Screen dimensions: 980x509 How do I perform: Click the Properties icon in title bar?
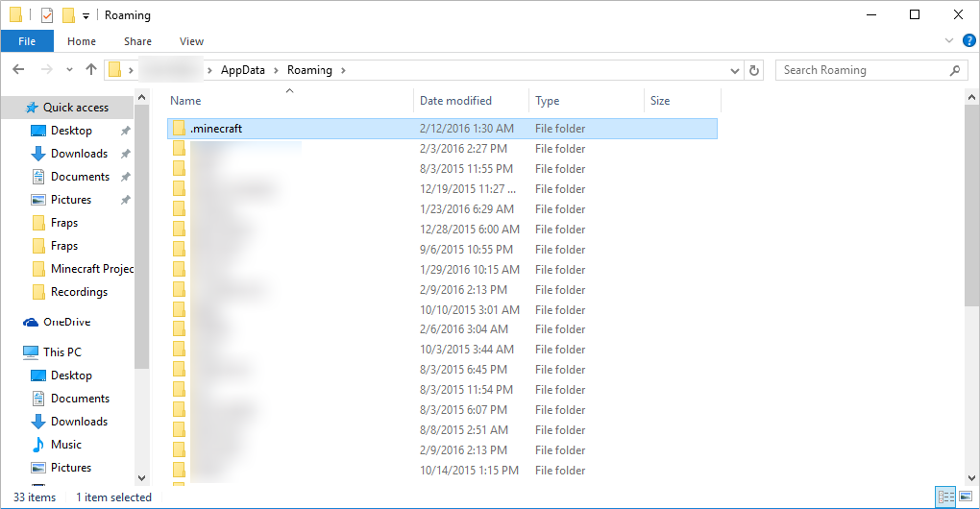pyautogui.click(x=47, y=15)
